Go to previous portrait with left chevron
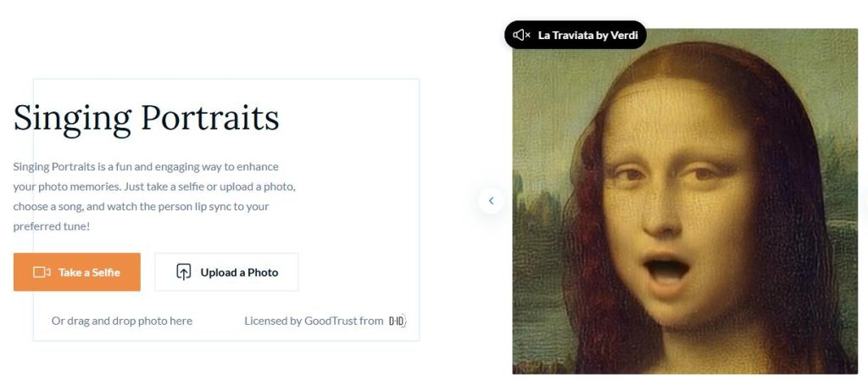868x385 pixels. (x=491, y=201)
